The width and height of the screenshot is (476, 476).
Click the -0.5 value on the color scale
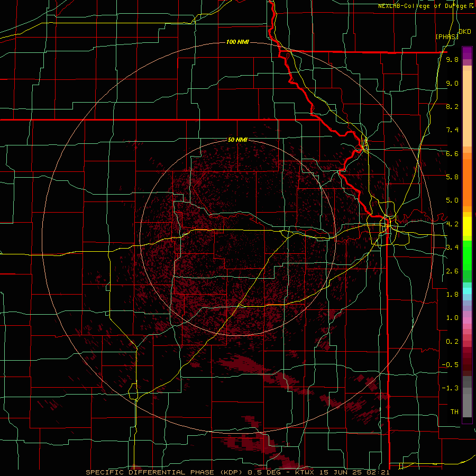point(450,365)
